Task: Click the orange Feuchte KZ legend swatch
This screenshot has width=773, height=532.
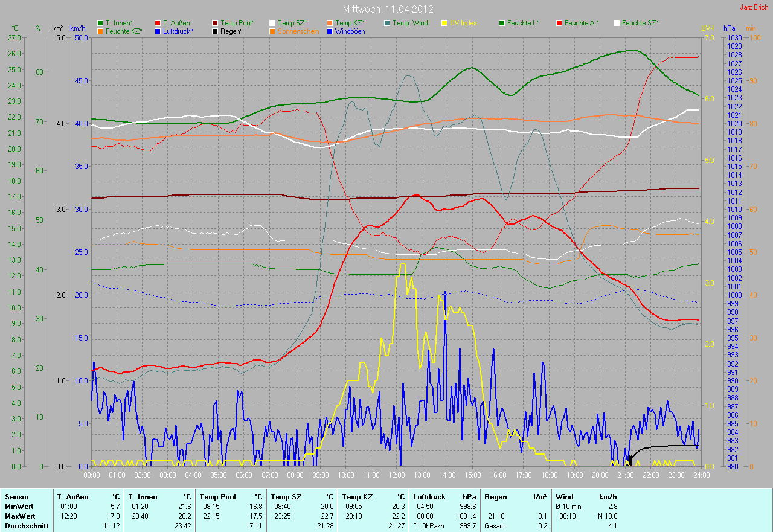Action: (x=100, y=31)
